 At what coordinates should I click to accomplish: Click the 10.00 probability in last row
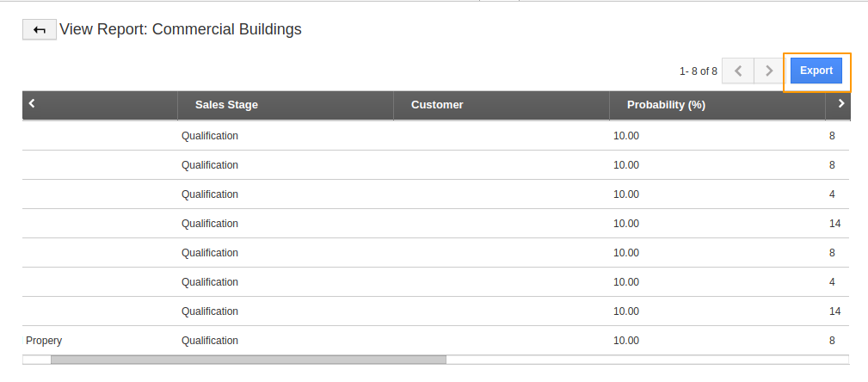pyautogui.click(x=626, y=341)
